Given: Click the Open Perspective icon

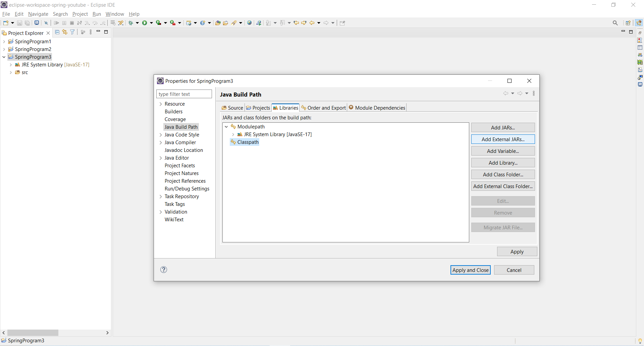Looking at the screenshot, I should point(628,23).
